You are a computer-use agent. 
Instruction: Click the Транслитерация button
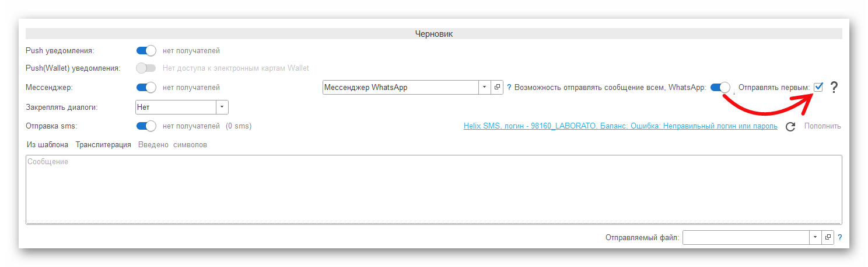click(103, 145)
